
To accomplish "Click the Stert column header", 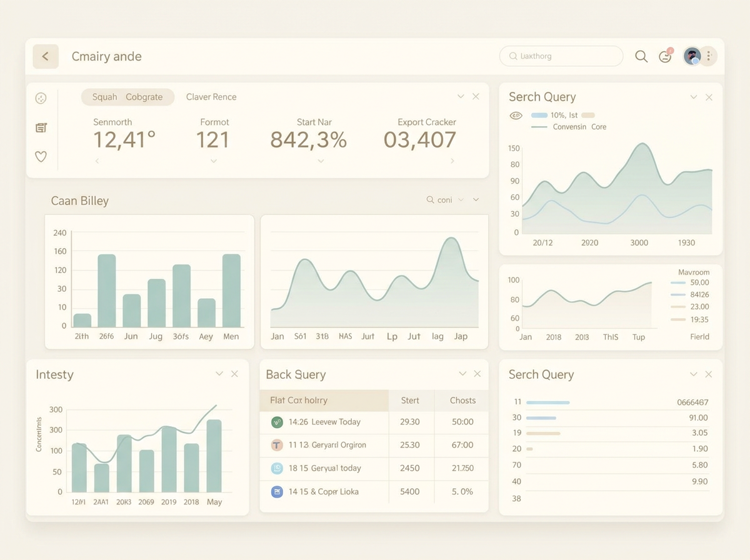I will click(x=410, y=400).
